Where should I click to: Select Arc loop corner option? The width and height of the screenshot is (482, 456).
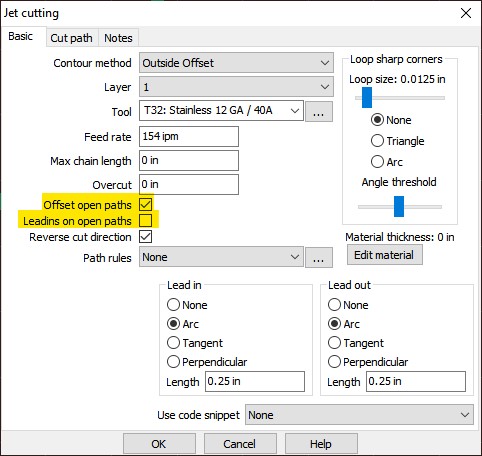pyautogui.click(x=387, y=162)
